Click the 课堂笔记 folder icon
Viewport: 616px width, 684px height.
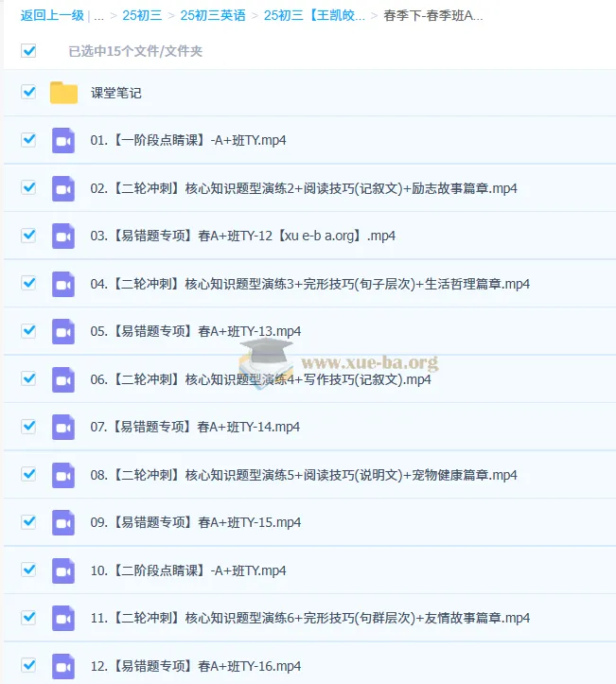point(63,93)
